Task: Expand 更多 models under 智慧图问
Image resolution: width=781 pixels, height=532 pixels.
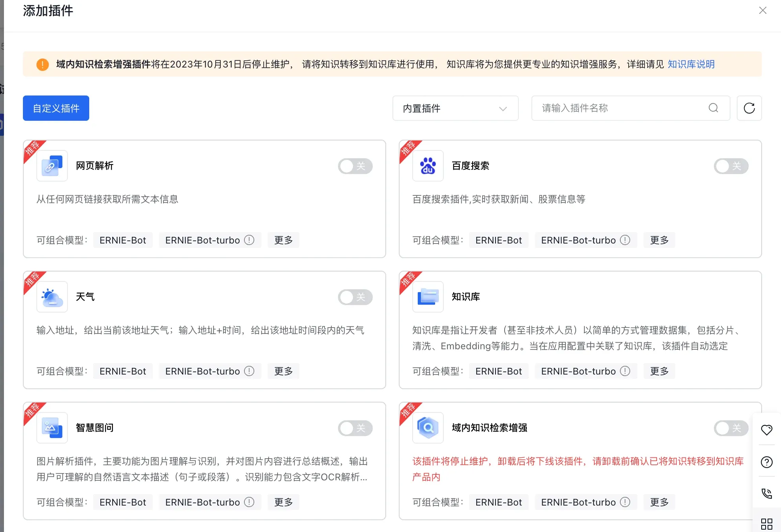Action: 283,502
